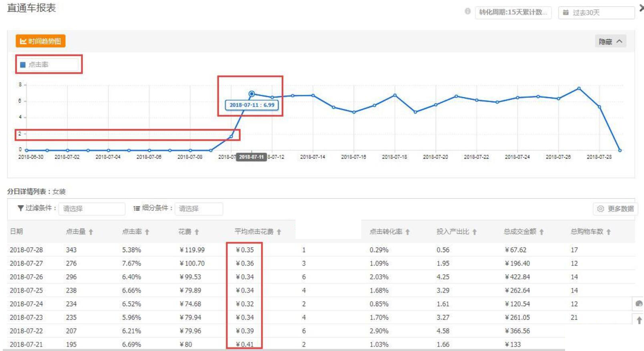Click the ¥366.56 total sales cell
The width and height of the screenshot is (644, 351).
pos(517,331)
